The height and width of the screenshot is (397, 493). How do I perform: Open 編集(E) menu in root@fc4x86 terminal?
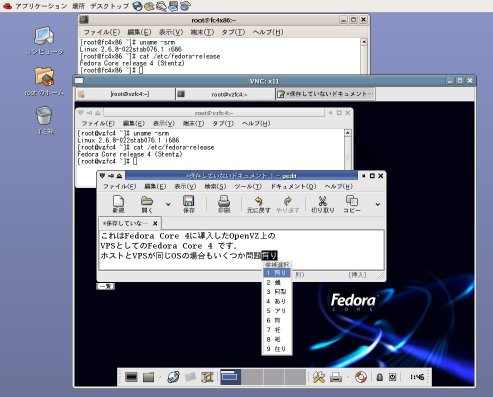pos(139,32)
